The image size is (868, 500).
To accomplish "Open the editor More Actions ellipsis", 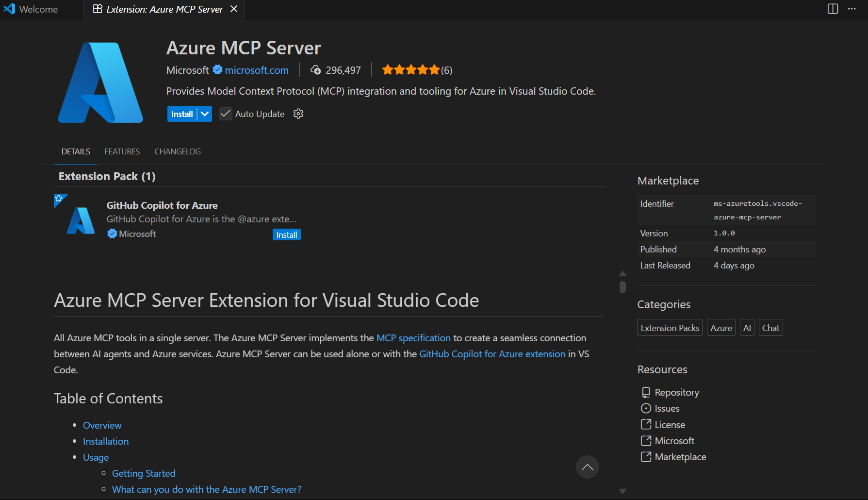I will 852,9.
